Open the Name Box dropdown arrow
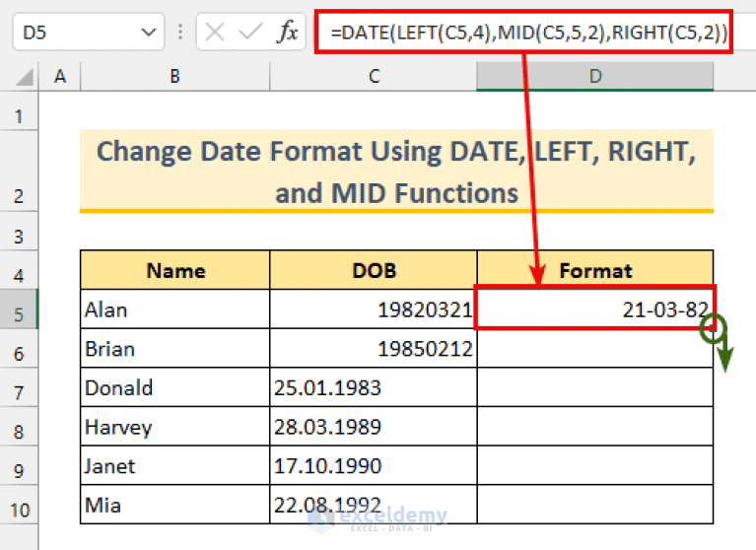Image resolution: width=756 pixels, height=550 pixels. [149, 33]
